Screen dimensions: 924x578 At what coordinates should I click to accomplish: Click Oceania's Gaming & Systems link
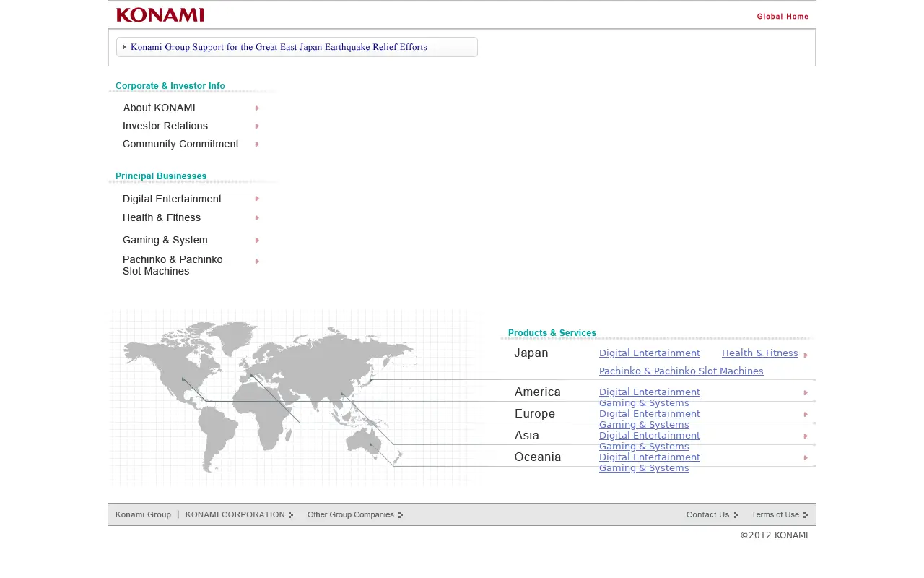click(644, 468)
